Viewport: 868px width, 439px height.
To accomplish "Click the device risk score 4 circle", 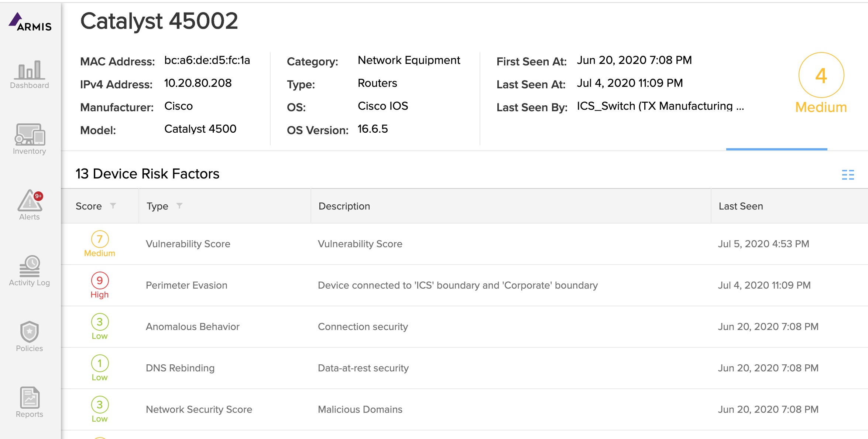I will (821, 75).
